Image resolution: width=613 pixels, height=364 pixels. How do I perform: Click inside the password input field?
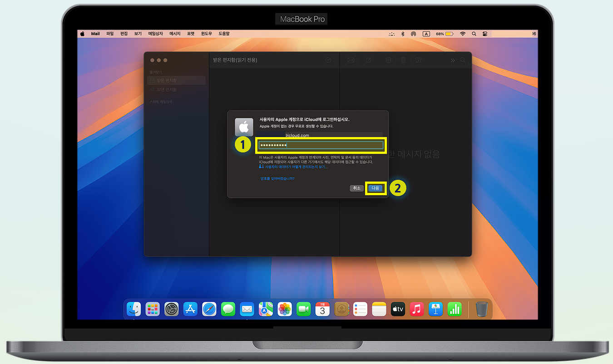coord(321,144)
